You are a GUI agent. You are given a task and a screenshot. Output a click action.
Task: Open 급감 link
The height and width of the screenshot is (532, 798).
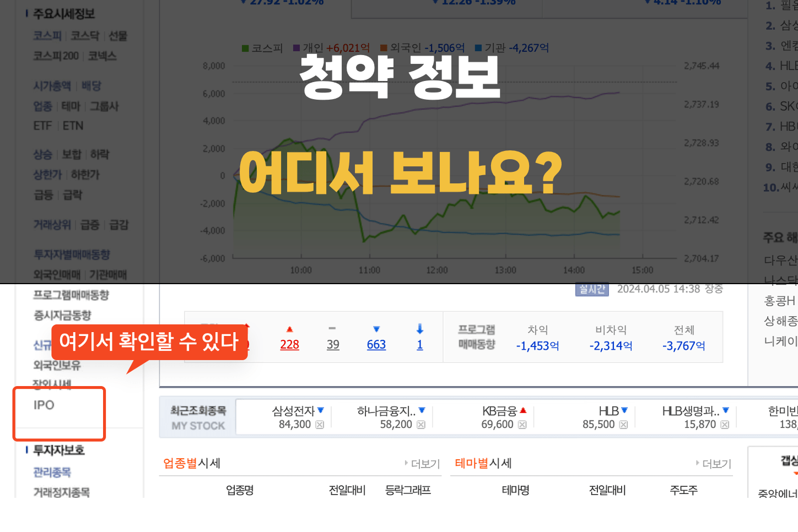click(119, 225)
